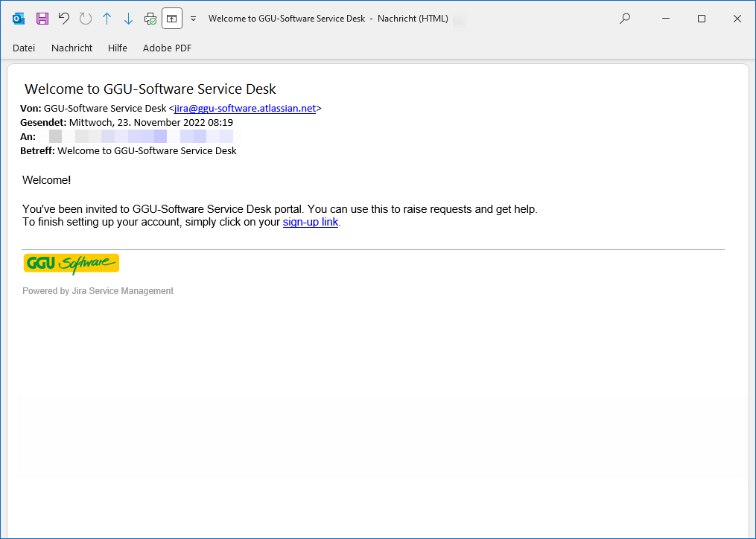Go to previous item with up arrow

[x=107, y=19]
